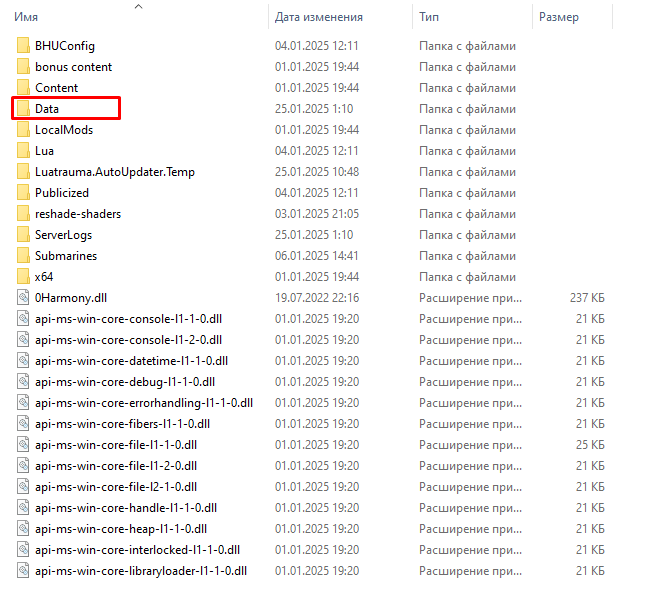Click the x64 folder icon

click(24, 276)
